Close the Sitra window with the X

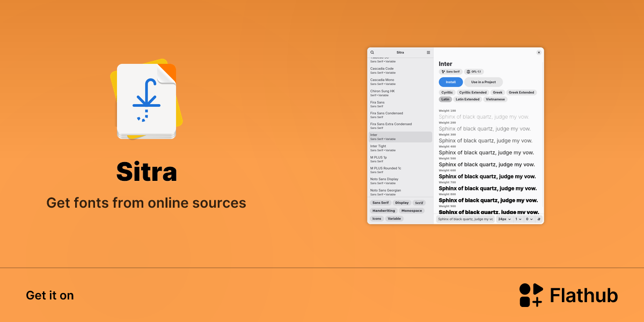(539, 53)
